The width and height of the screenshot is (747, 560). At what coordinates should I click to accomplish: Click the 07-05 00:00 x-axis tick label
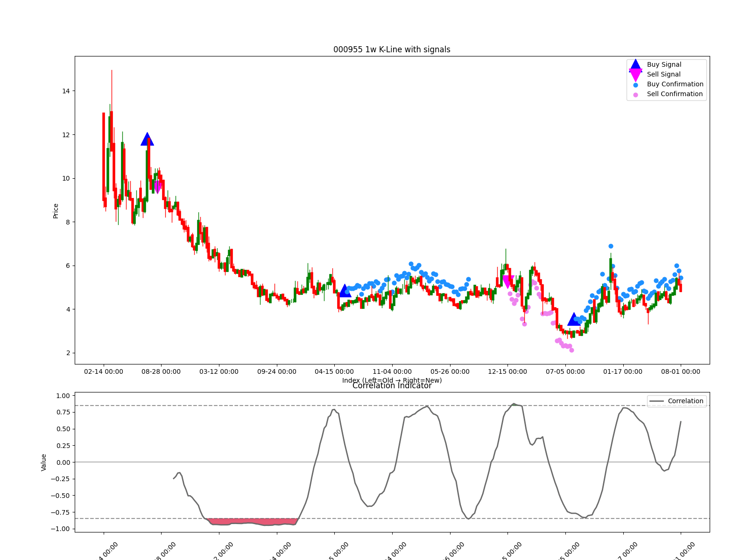tap(565, 371)
